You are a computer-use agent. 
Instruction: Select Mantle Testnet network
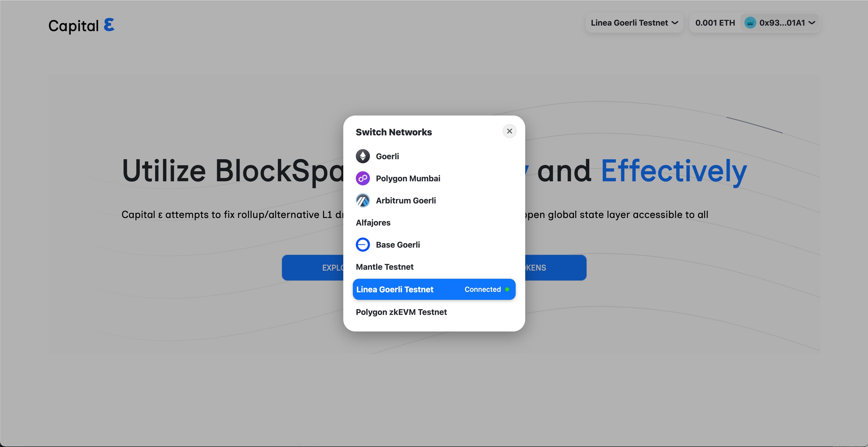434,267
